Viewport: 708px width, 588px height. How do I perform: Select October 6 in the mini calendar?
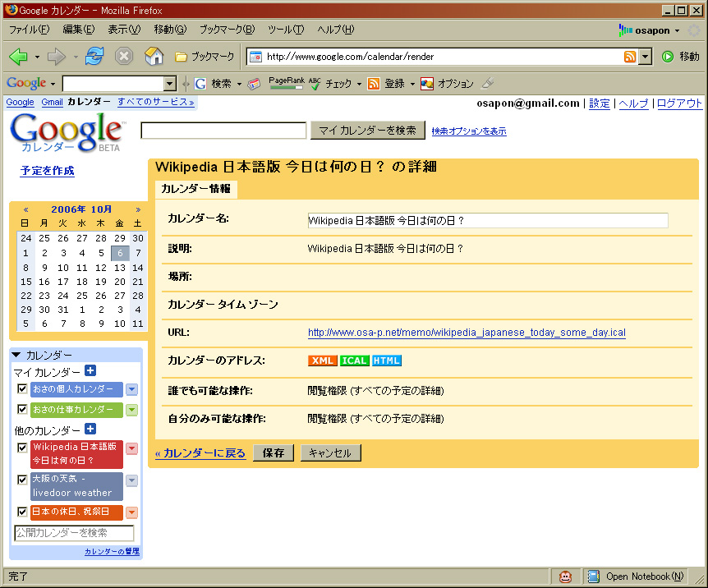[120, 253]
